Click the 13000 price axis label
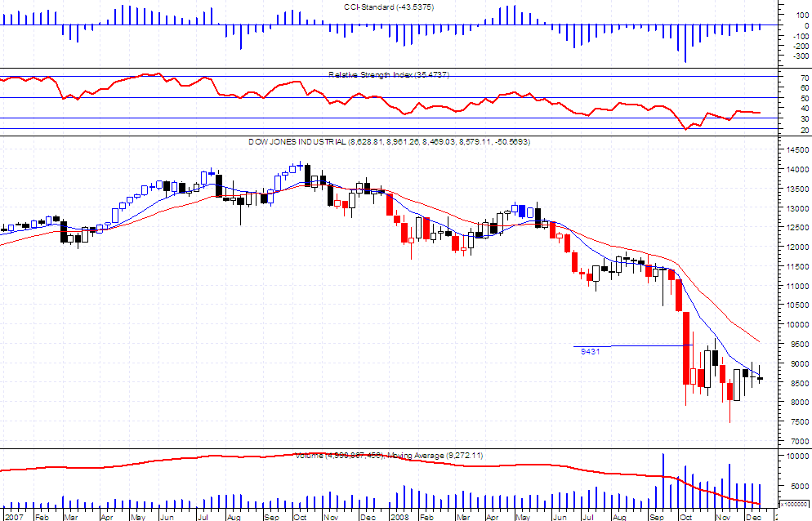Screen dimensions: 812x521 (x=797, y=209)
